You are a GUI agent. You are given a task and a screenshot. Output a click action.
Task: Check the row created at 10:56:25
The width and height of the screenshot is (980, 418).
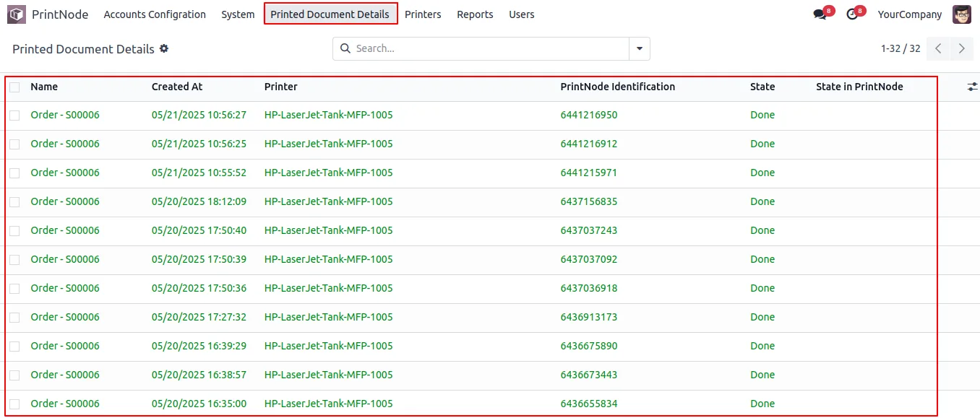point(14,144)
